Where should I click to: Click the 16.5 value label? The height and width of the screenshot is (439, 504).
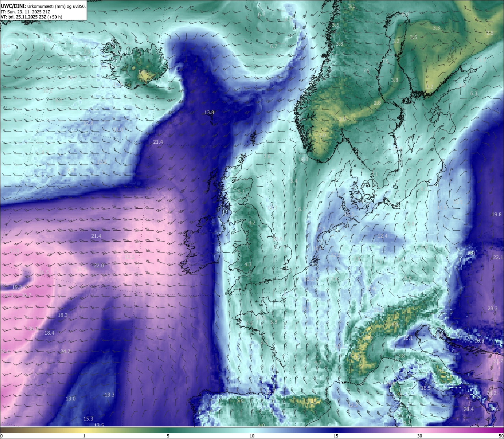point(426,388)
